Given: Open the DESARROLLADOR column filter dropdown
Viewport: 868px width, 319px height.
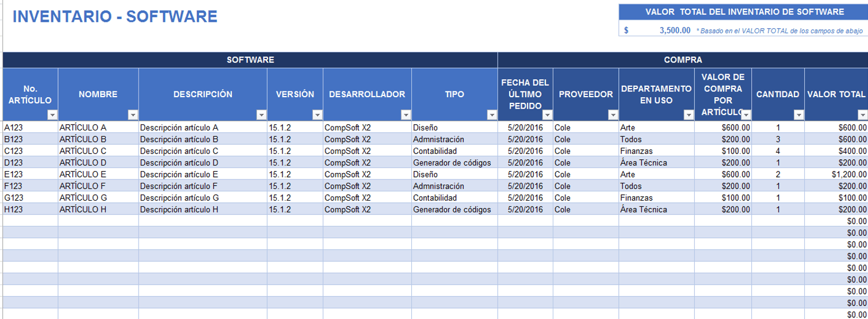Looking at the screenshot, I should click(x=406, y=115).
